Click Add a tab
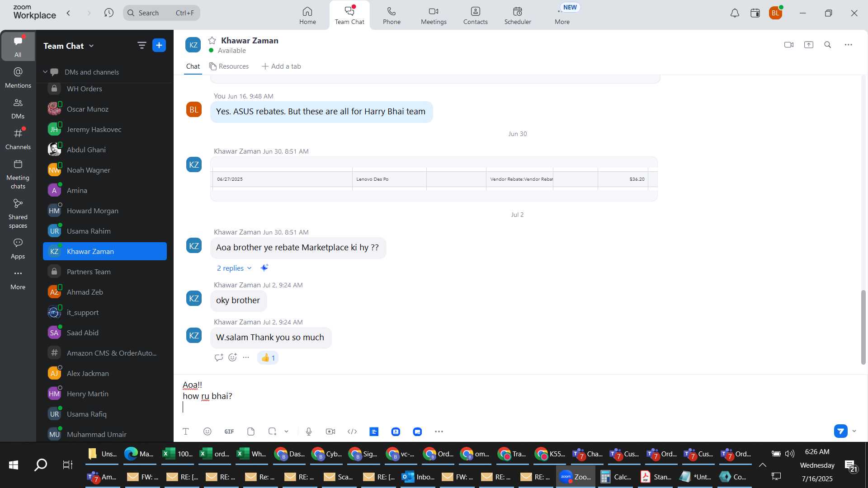The image size is (868, 488). [x=281, y=66]
